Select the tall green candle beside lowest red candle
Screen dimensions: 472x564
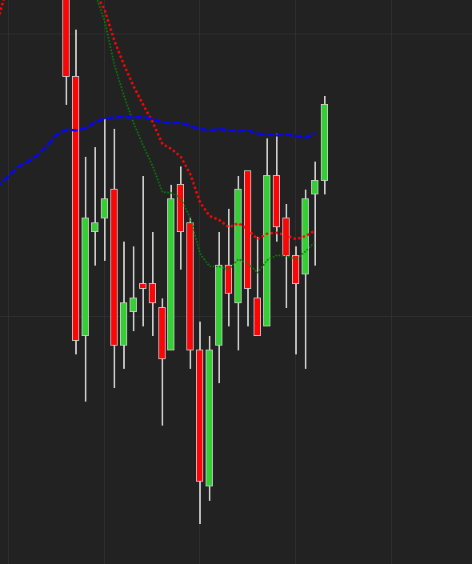(209, 418)
